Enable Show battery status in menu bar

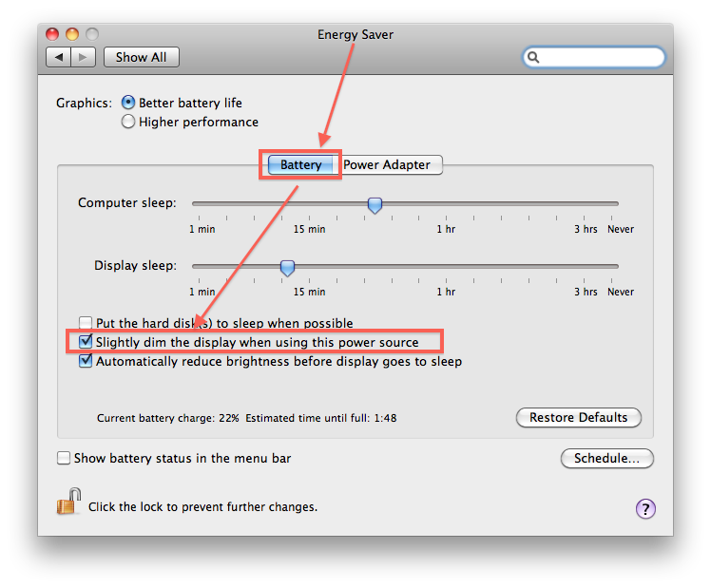[x=64, y=458]
